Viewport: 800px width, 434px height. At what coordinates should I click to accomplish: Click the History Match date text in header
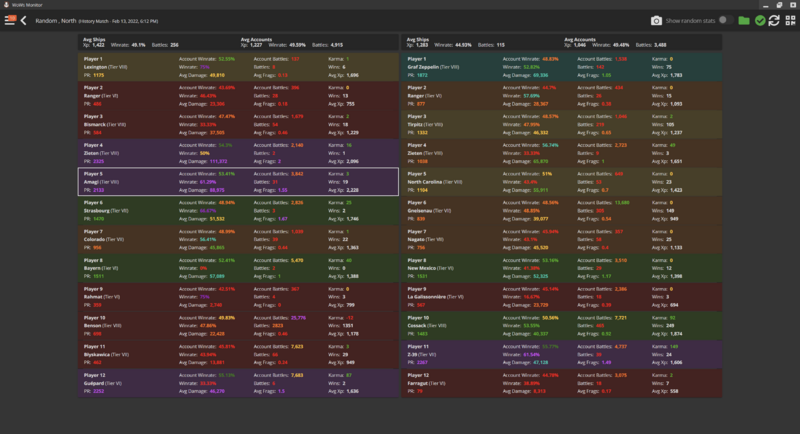pos(118,21)
